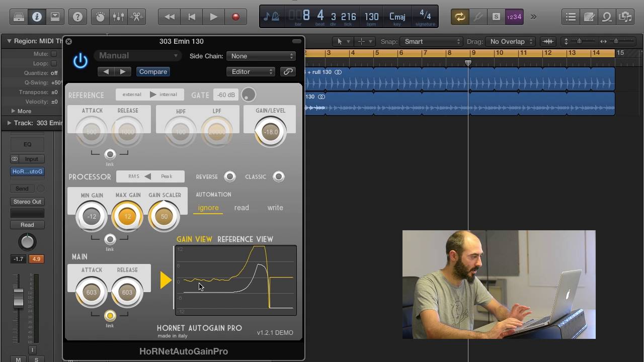
Task: Check the Mute checkbox
Action: pyautogui.click(x=54, y=54)
